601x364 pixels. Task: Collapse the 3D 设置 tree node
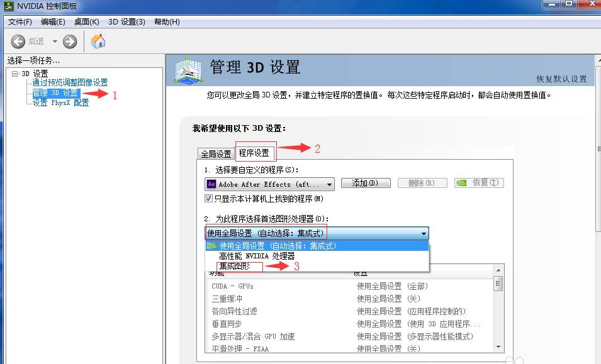[14, 74]
